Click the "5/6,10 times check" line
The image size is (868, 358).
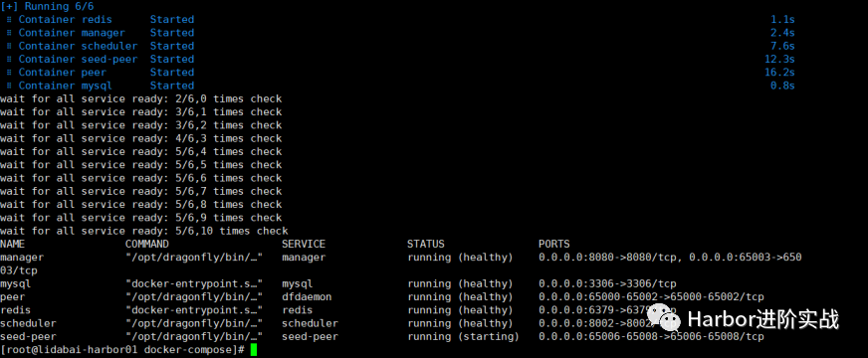[x=144, y=232]
